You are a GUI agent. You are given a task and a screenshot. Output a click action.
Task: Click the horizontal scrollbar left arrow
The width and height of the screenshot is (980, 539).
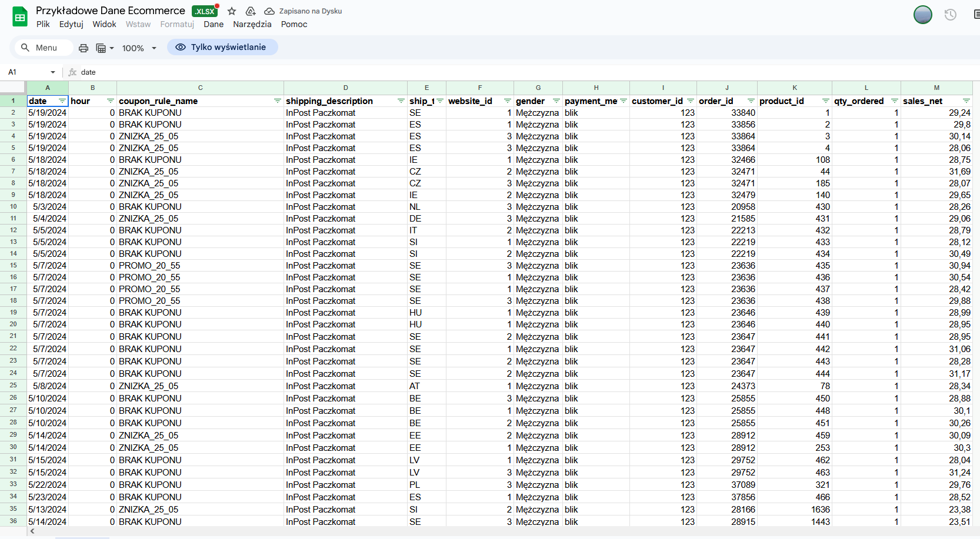tap(32, 531)
